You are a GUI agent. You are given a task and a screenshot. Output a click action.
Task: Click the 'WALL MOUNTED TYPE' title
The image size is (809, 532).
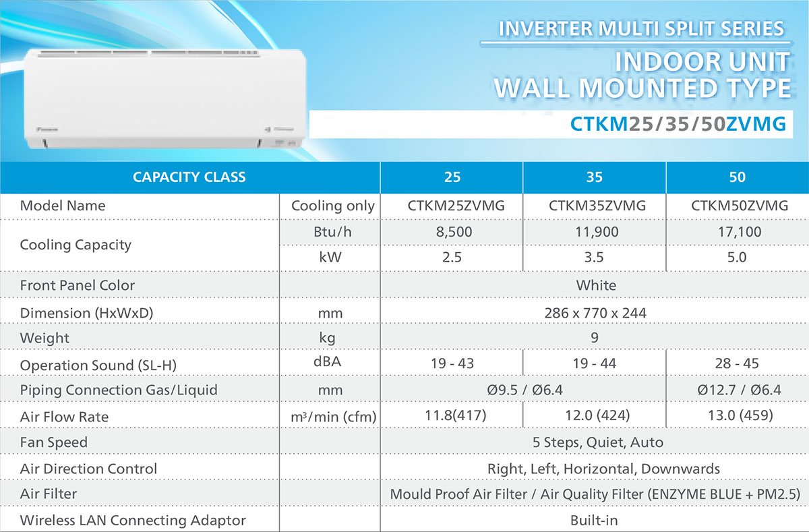[642, 88]
